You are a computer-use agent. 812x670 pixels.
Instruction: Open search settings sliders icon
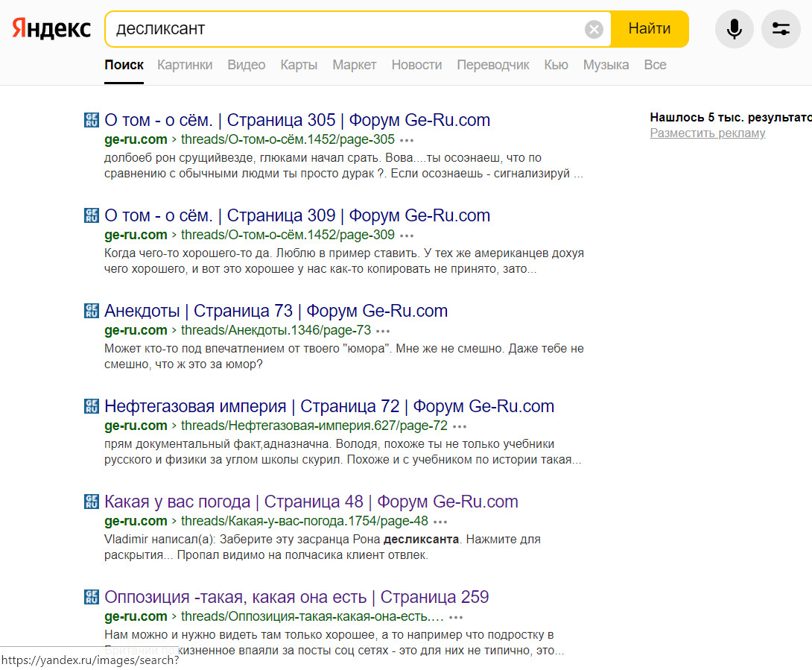[781, 29]
